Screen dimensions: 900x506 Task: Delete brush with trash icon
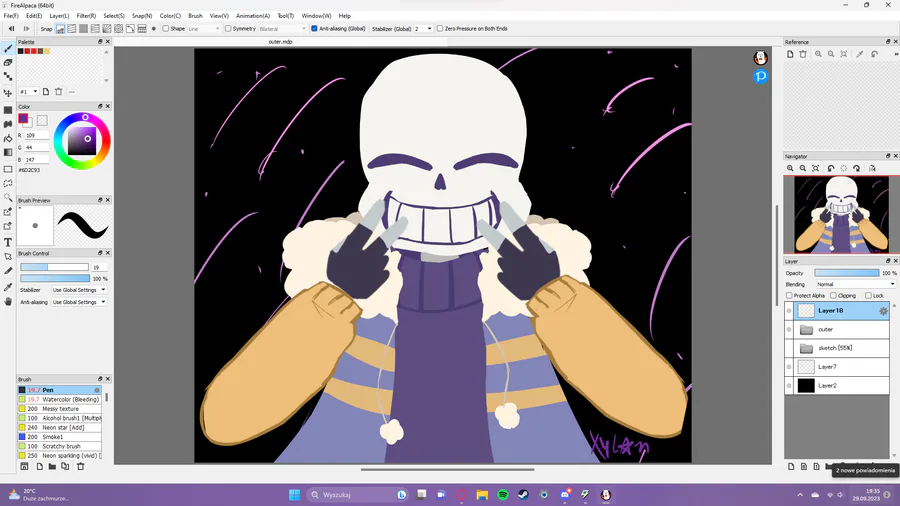tap(80, 466)
